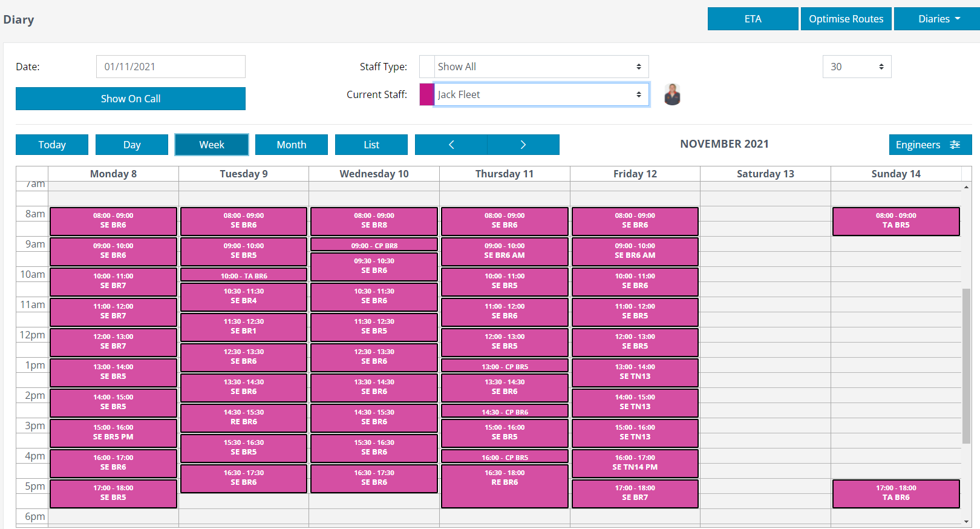
Task: Click the Optimise Routes button
Action: [x=846, y=19]
